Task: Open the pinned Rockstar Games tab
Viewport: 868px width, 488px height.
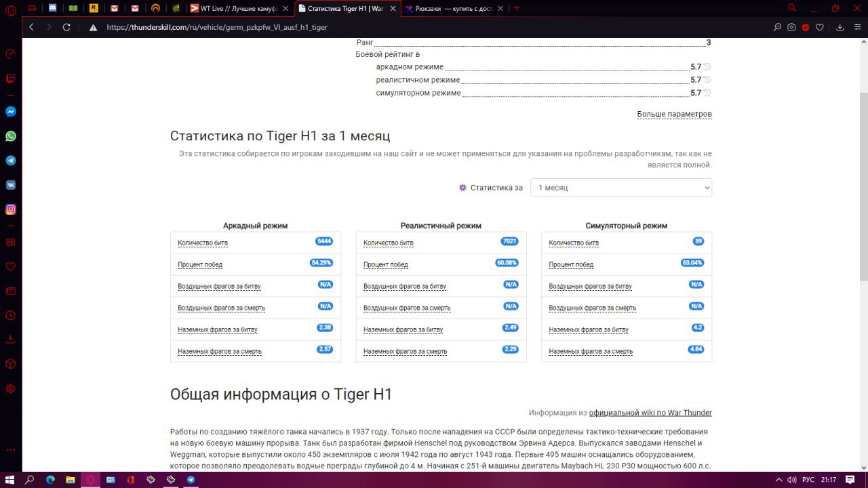Action: pyautogui.click(x=94, y=8)
